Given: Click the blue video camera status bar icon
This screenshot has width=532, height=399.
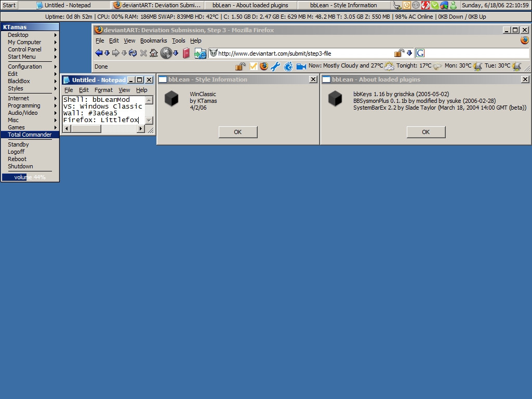Looking at the screenshot, I should tap(301, 66).
